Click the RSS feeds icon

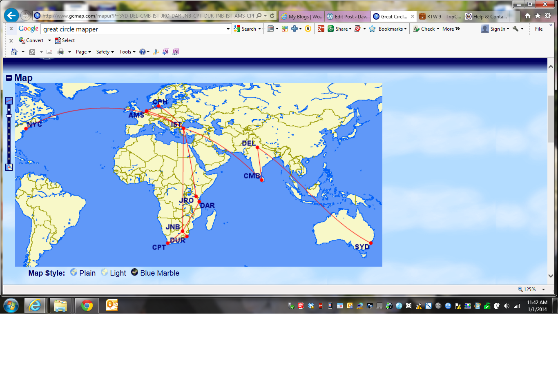32,52
